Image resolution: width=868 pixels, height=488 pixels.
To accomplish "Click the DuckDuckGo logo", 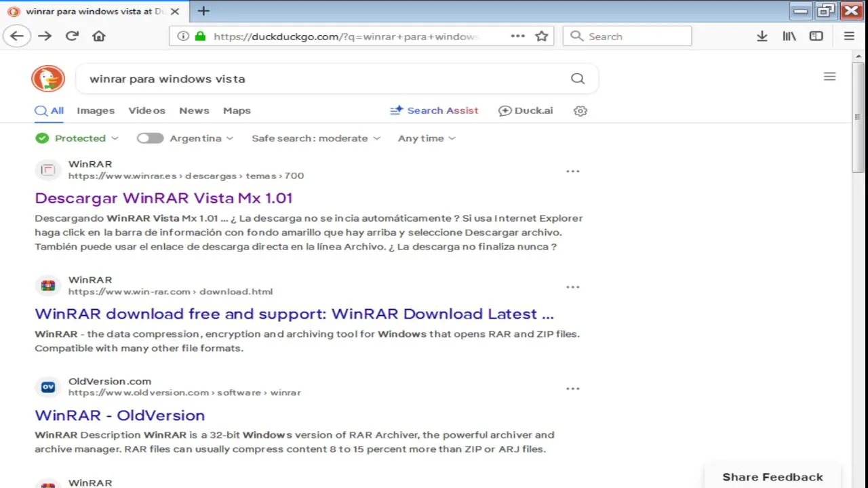I will pyautogui.click(x=47, y=79).
